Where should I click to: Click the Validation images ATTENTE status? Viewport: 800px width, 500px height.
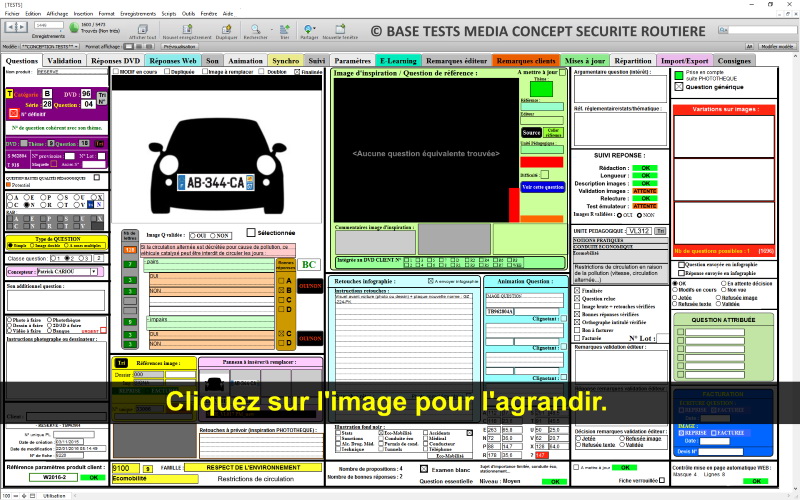[645, 191]
